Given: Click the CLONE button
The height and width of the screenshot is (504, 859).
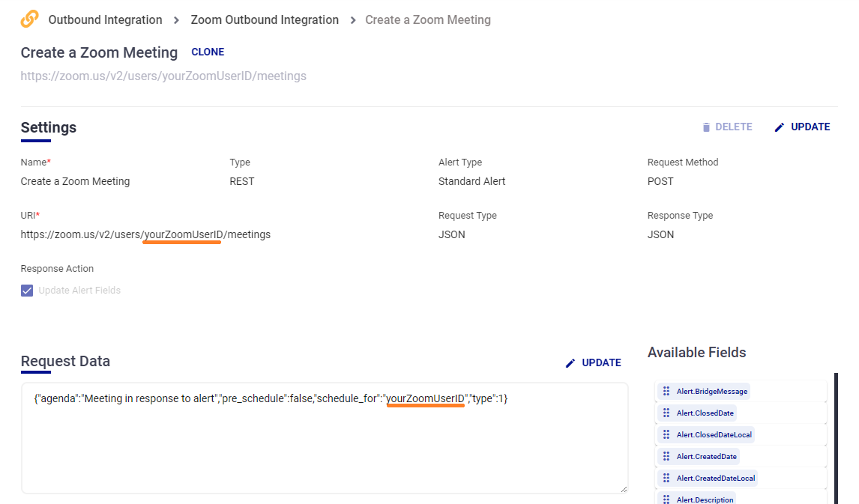Looking at the screenshot, I should click(208, 52).
